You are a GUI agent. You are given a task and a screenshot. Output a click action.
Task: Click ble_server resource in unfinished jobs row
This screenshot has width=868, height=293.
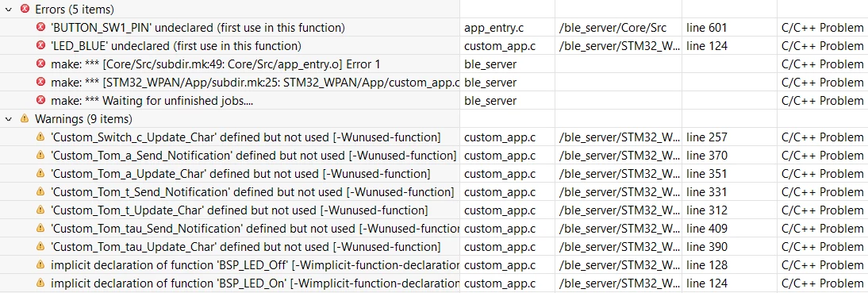pos(490,100)
